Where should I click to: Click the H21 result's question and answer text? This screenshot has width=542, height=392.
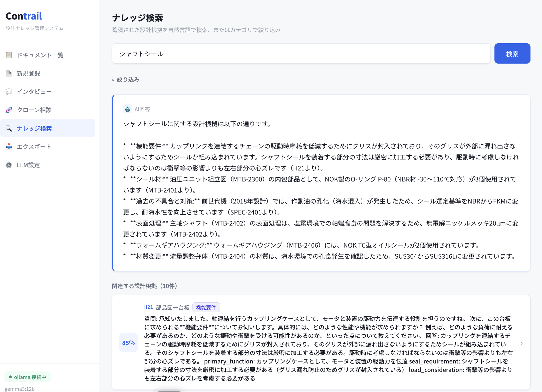pos(328,348)
